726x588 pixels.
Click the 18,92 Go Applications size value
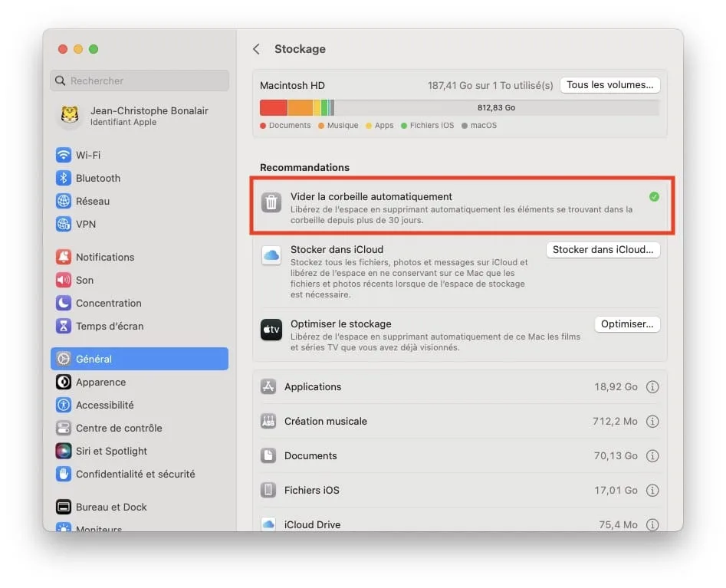(x=616, y=387)
